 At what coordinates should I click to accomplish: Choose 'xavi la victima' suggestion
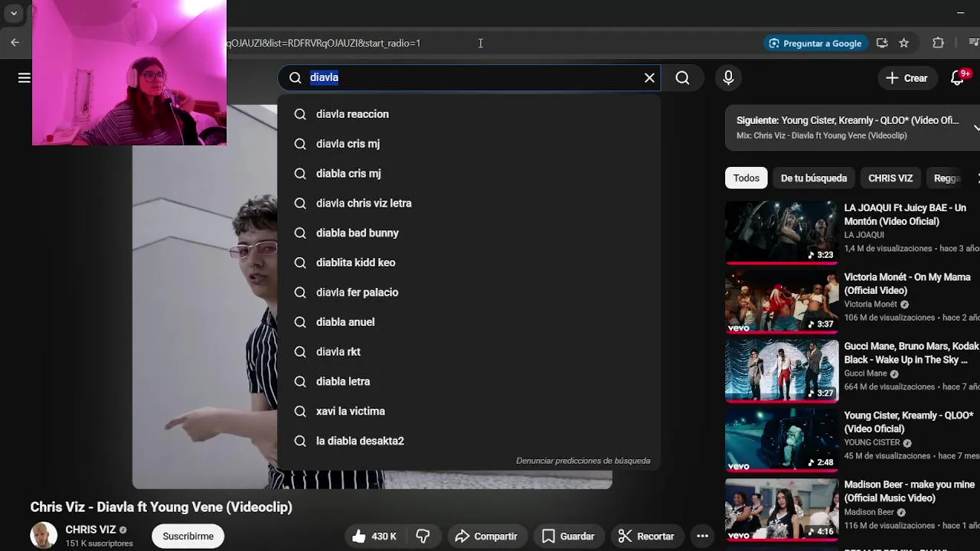pyautogui.click(x=469, y=411)
